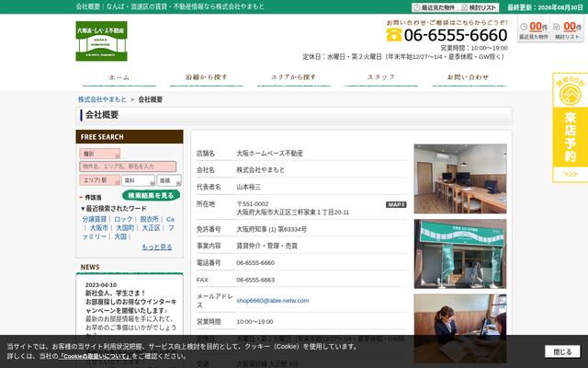
Task: Open the office interior photo thumbnail
Action: click(x=460, y=178)
